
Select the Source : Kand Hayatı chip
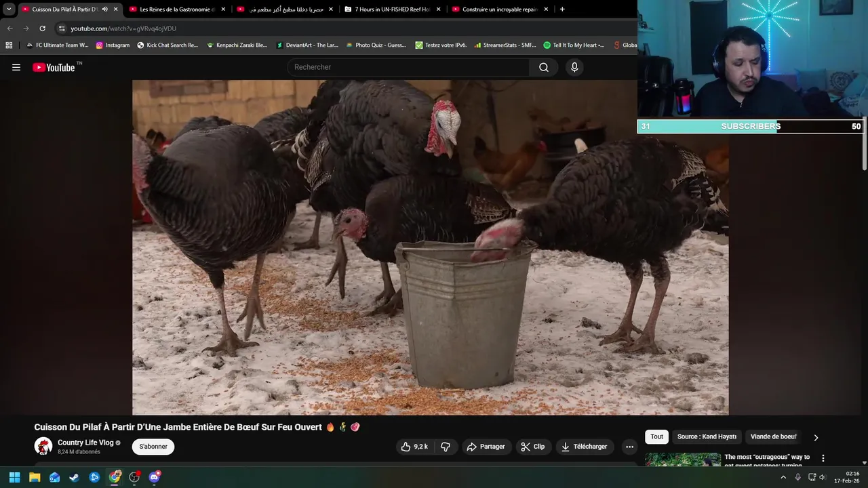(x=707, y=437)
